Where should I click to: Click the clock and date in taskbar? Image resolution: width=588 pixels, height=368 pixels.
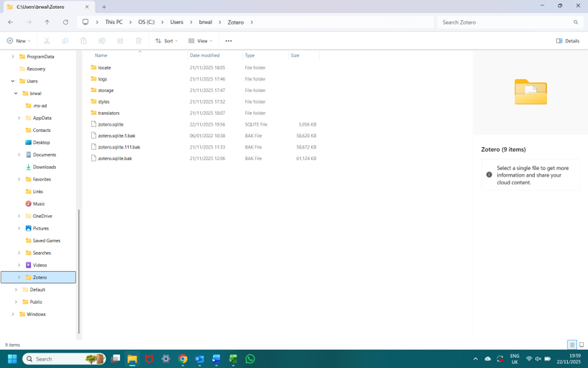click(569, 359)
